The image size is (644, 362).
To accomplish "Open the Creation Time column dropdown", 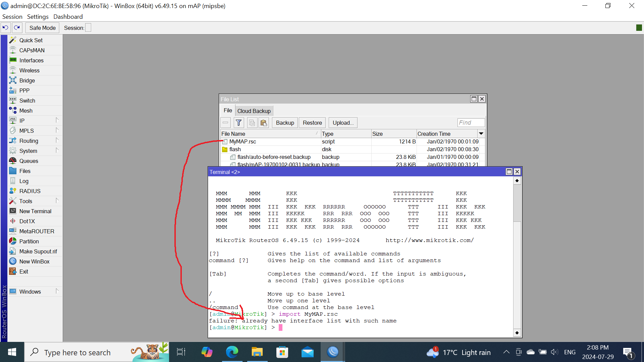I will coord(481,133).
